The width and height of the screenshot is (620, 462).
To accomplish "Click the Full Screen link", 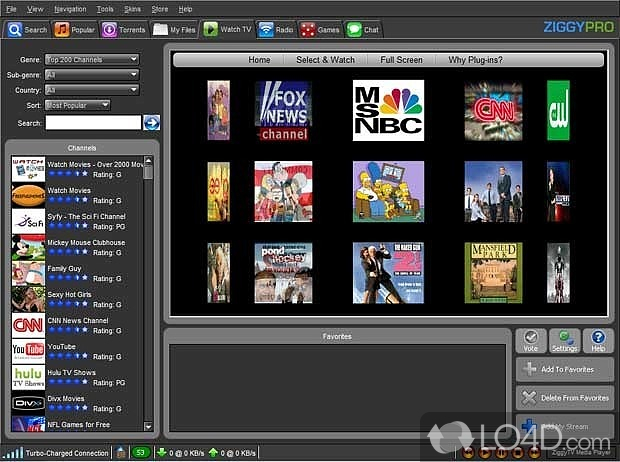I will coord(400,60).
